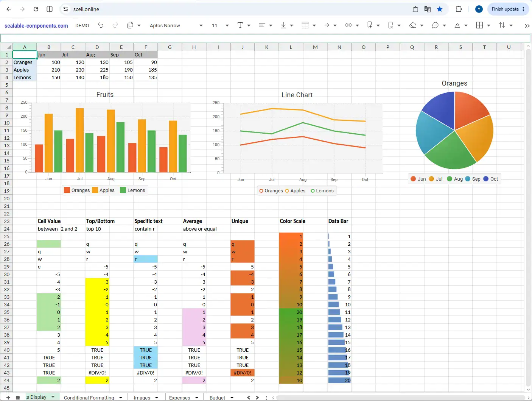Switch to the Budget sheet tab

217,398
